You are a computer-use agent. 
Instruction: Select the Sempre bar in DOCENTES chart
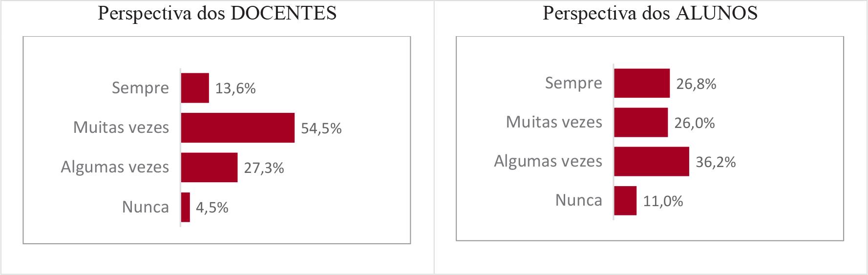195,88
